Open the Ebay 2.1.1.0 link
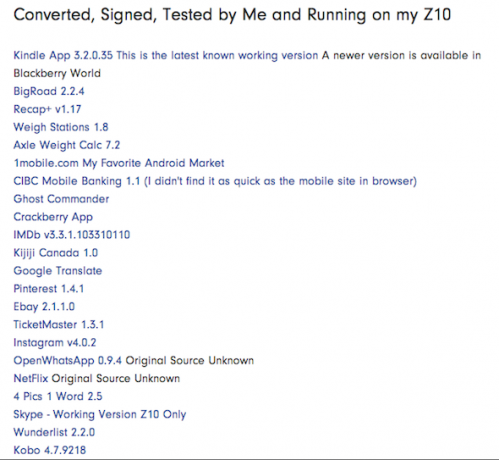Screen dimensions: 499x460 click(x=44, y=307)
